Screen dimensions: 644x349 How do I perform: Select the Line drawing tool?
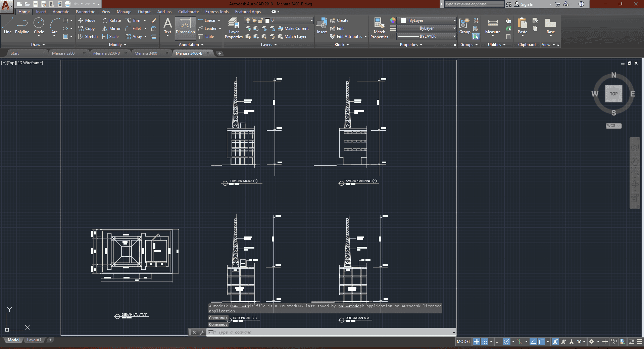[8, 26]
